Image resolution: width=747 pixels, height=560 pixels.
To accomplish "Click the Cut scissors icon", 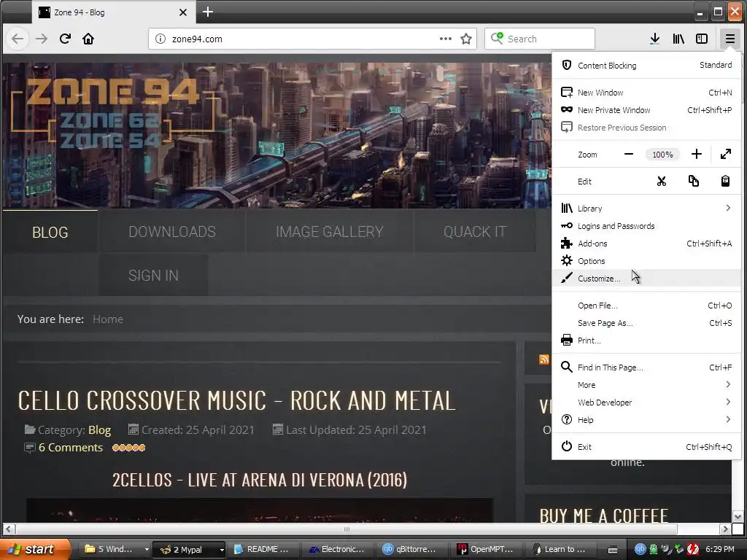I will click(x=662, y=181).
